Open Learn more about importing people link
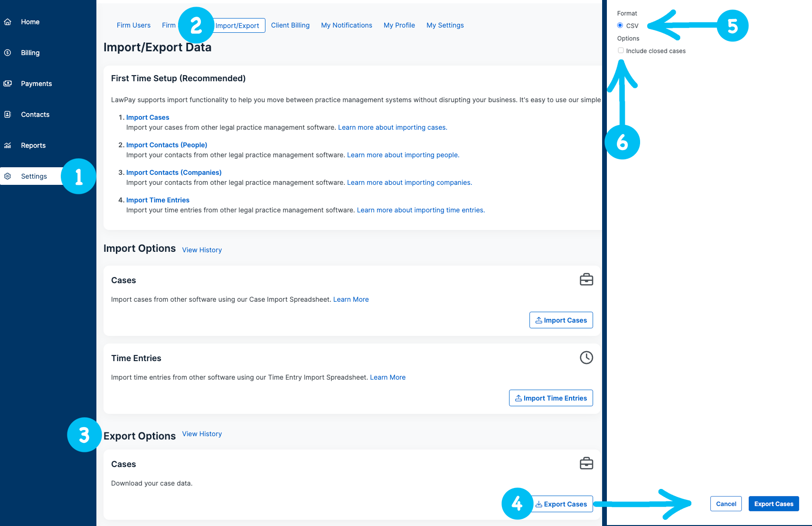This screenshot has width=812, height=526. 403,155
